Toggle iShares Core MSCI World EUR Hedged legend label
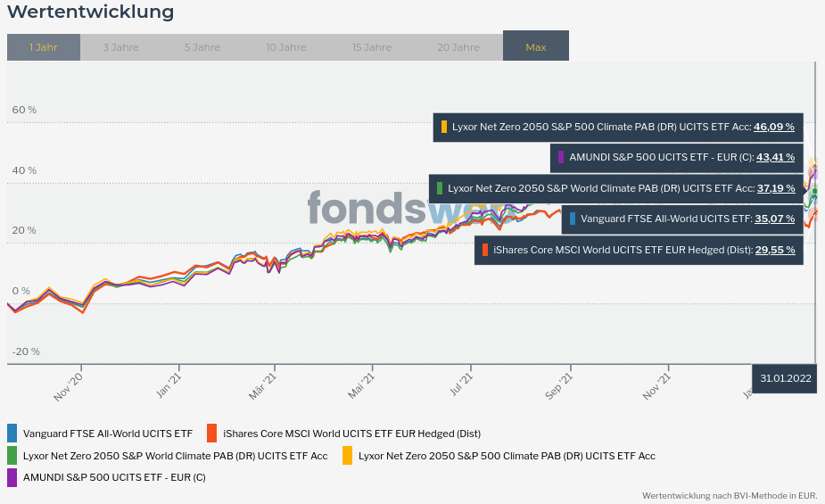This screenshot has height=504, width=825. [351, 434]
